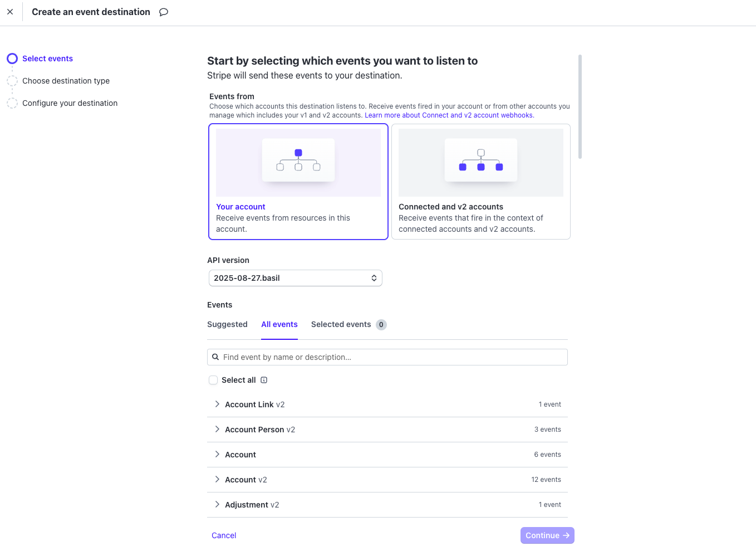Click the "1 event" count for Account Link
756x556 pixels.
tap(549, 404)
